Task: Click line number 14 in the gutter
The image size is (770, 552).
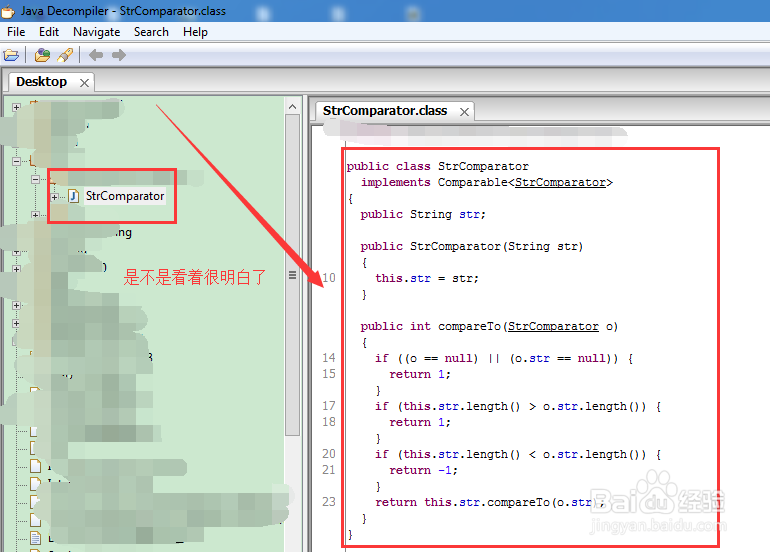Action: pyautogui.click(x=329, y=358)
